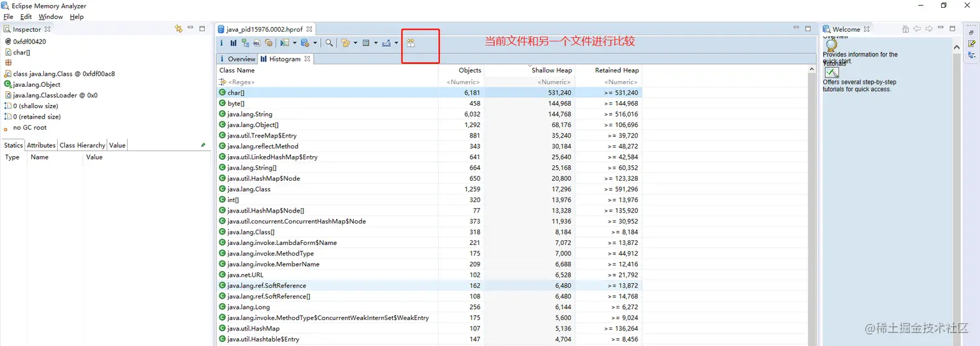Open the Navigation History icon in right trim
980x346 pixels.
pyautogui.click(x=972, y=55)
